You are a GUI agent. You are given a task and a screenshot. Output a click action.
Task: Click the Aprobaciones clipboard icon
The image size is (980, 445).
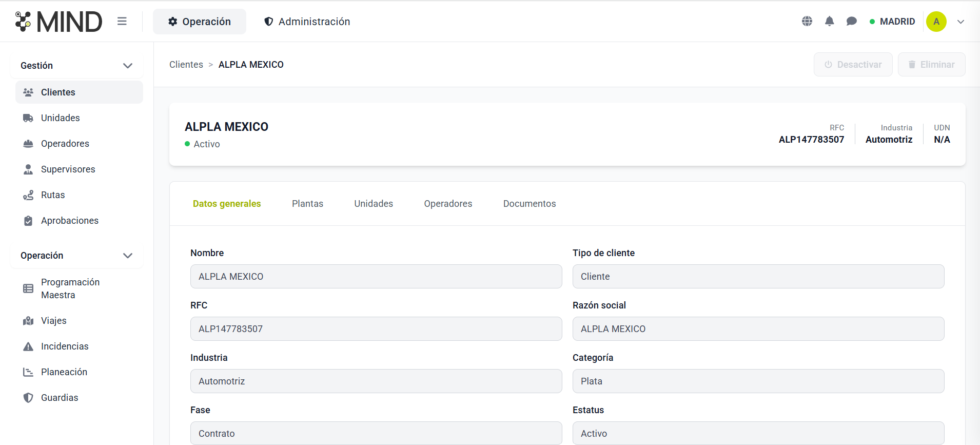(x=28, y=221)
